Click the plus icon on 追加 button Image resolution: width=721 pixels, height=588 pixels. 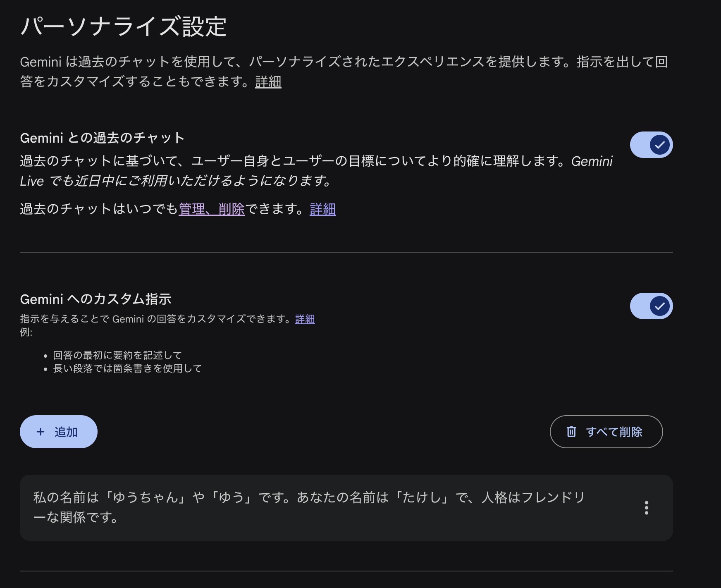pyautogui.click(x=41, y=432)
